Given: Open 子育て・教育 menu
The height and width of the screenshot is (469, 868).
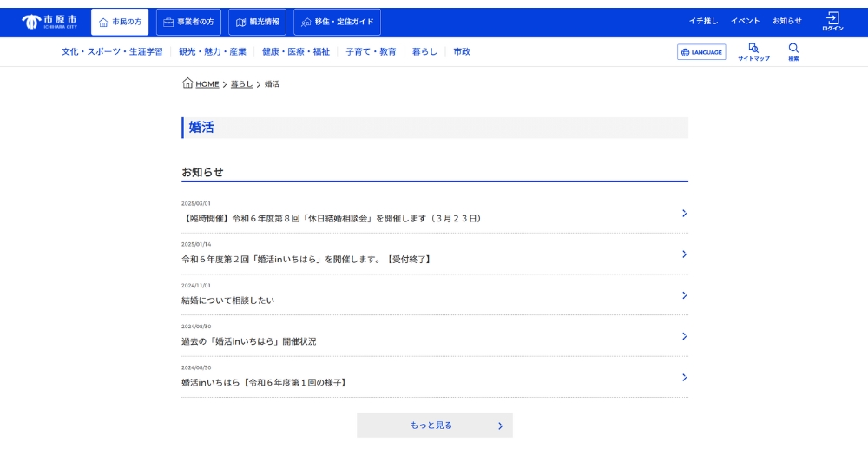Looking at the screenshot, I should 371,51.
